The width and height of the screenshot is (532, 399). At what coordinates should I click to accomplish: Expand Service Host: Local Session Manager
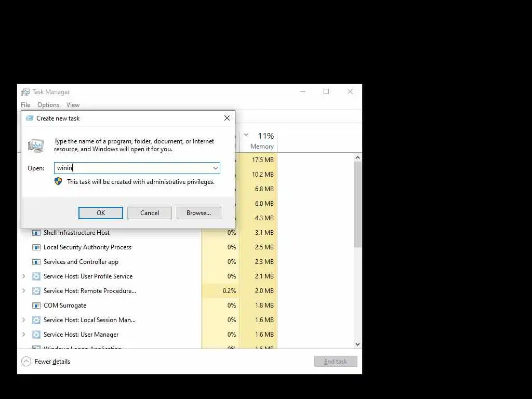(23, 320)
